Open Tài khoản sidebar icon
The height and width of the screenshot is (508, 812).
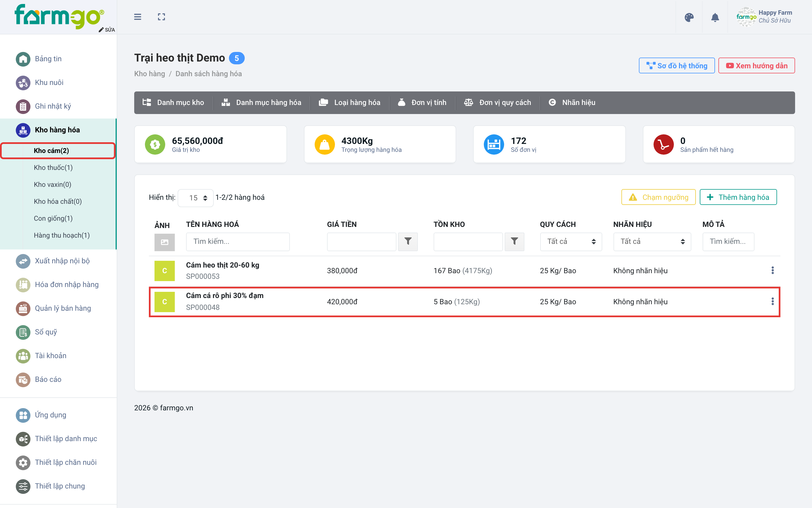coord(23,356)
